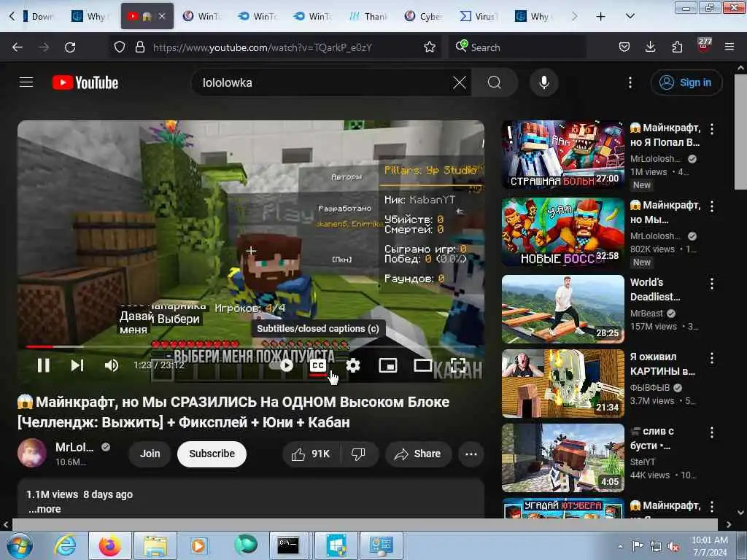Run the YouTube search magnifier button
The height and width of the screenshot is (560, 747).
(x=495, y=82)
